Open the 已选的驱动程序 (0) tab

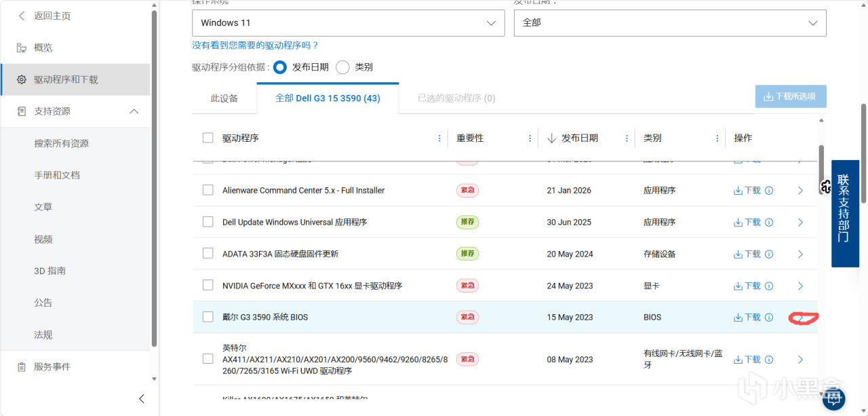tap(456, 98)
